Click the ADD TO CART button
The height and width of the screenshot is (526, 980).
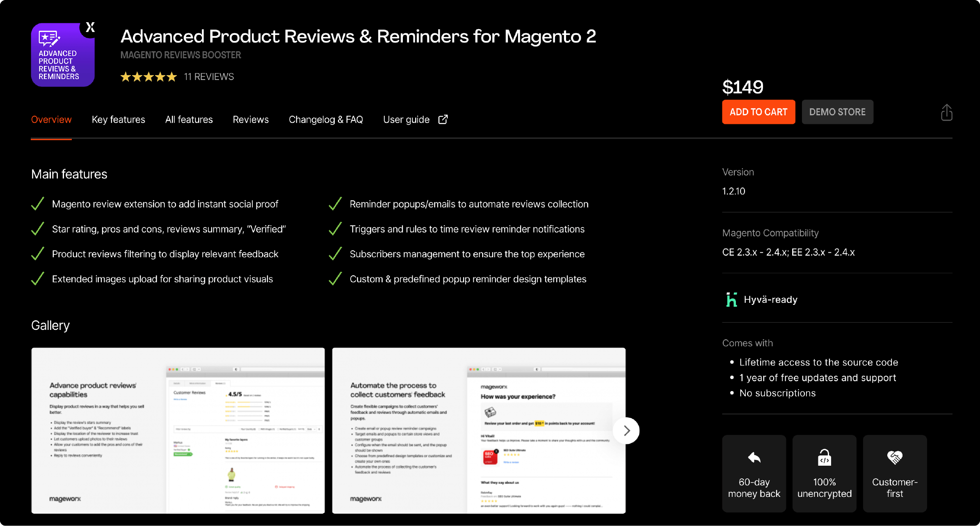tap(757, 112)
